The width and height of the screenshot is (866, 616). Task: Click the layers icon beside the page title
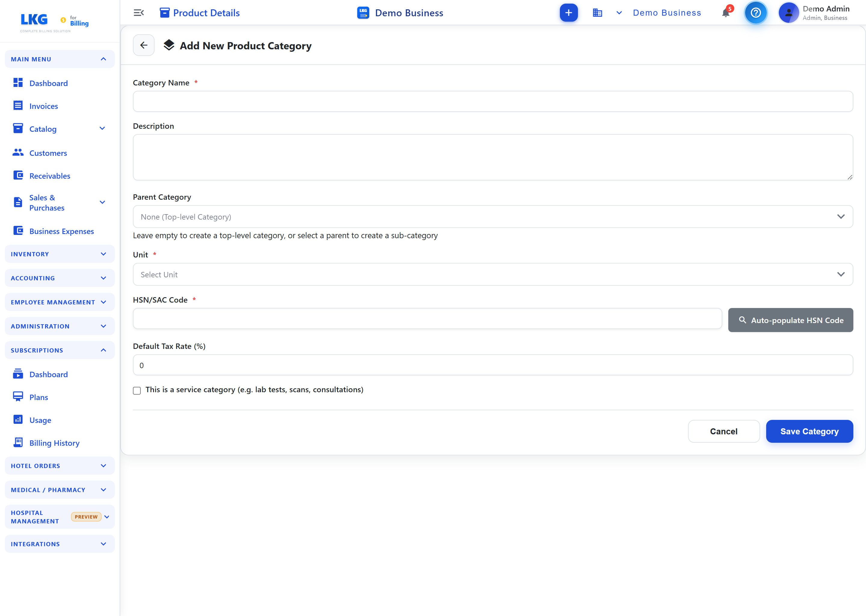(169, 45)
